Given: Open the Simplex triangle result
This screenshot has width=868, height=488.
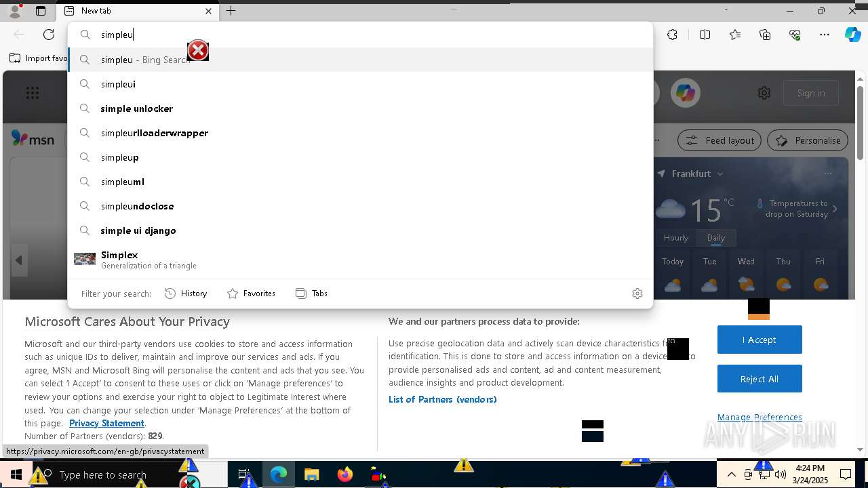Looking at the screenshot, I should tap(360, 260).
